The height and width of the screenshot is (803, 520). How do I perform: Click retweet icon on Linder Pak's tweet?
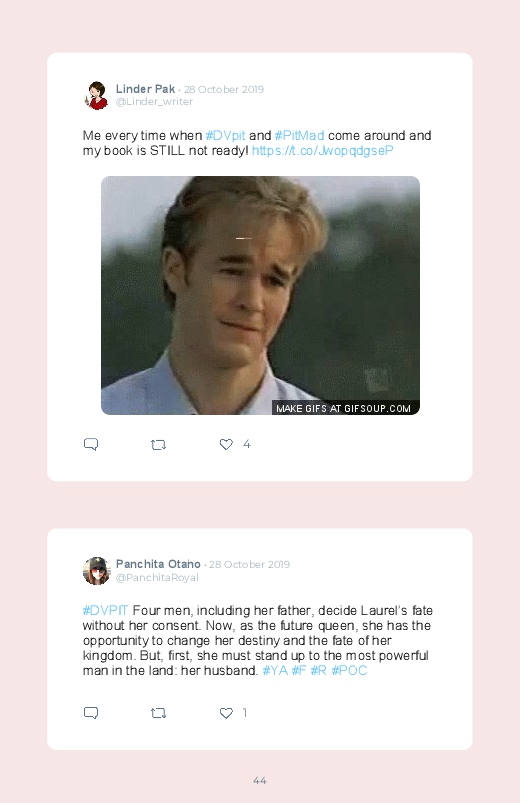point(158,445)
